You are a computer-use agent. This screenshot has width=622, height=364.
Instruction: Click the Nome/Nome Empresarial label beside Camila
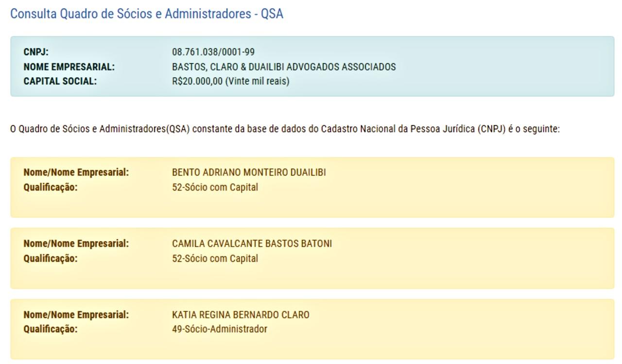click(76, 243)
